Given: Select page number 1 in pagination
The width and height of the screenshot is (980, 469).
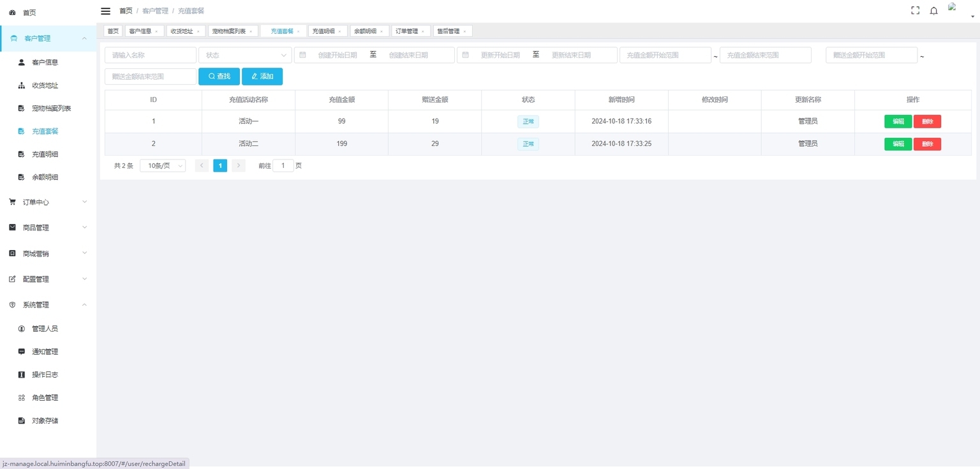Looking at the screenshot, I should click(x=220, y=166).
